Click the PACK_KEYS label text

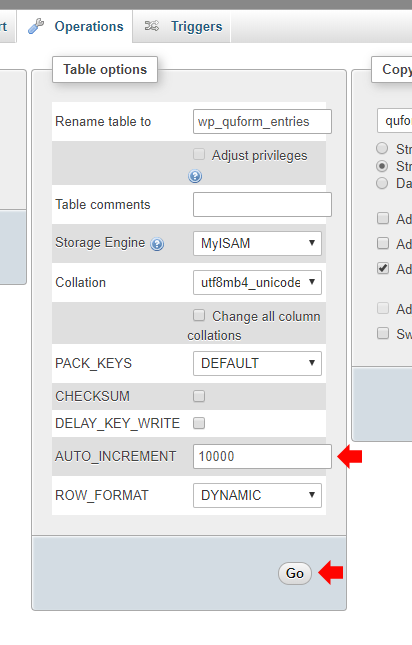coord(93,363)
